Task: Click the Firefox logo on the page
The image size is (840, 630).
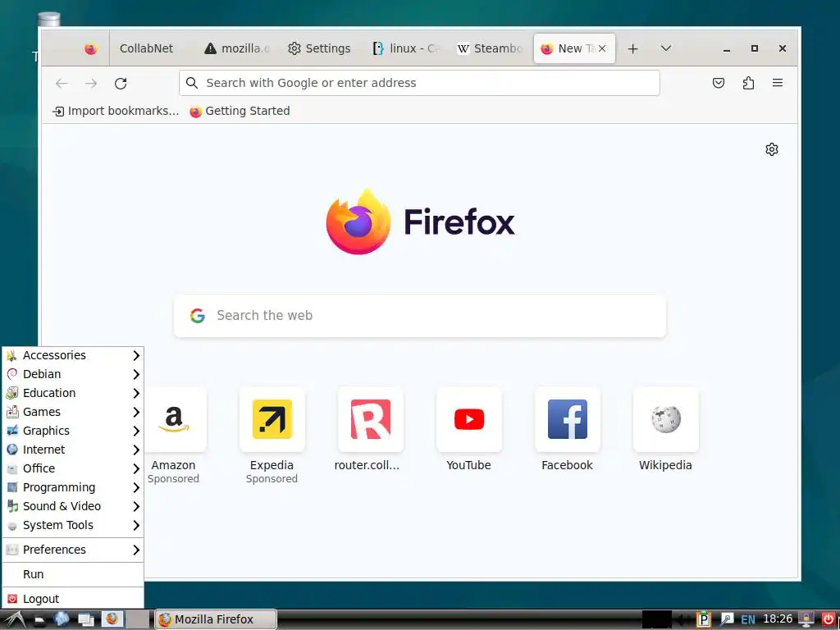Action: [x=358, y=221]
